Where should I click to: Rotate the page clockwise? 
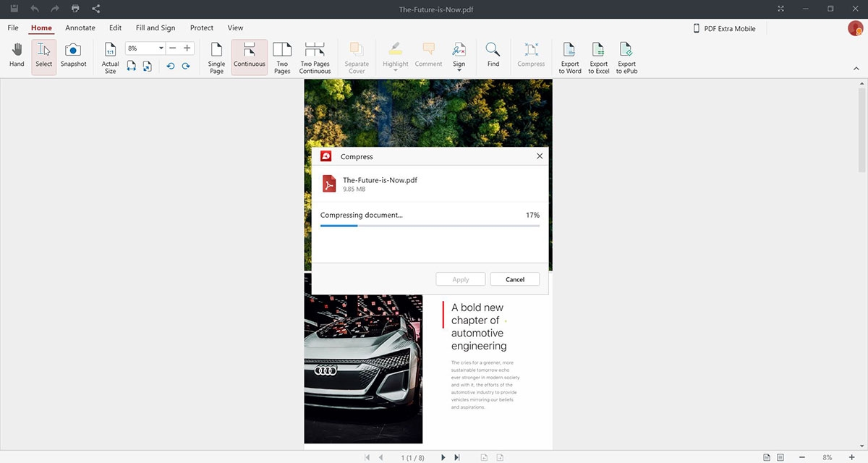186,66
